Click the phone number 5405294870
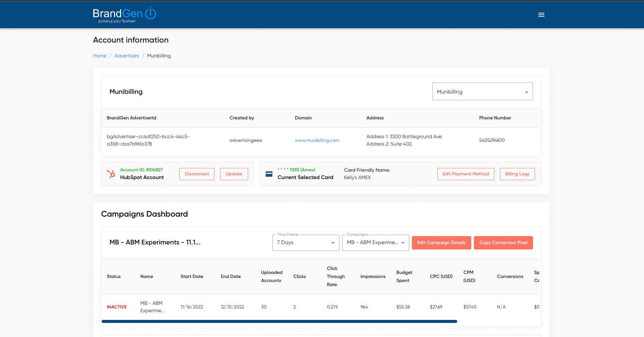 coord(492,140)
